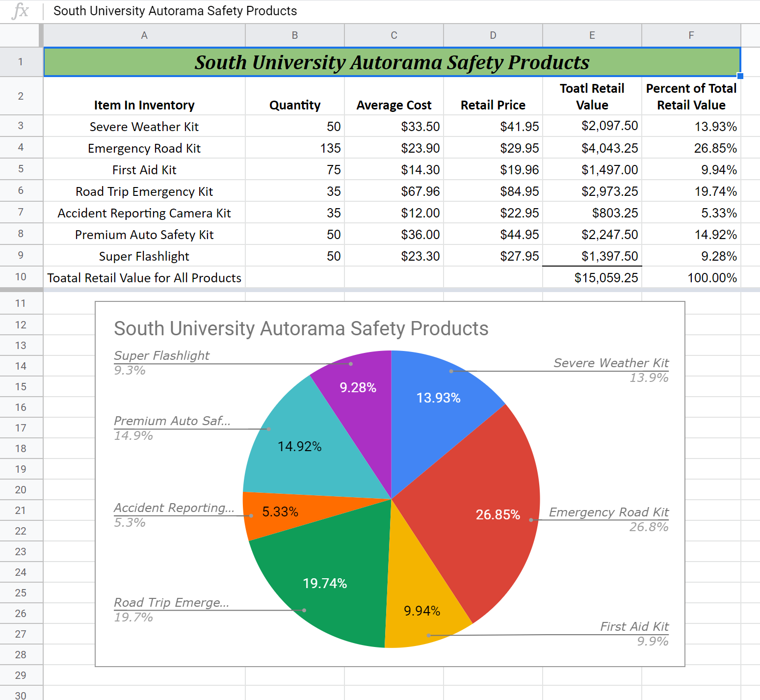Select column E header
Screen dimensions: 760x700
click(x=592, y=35)
